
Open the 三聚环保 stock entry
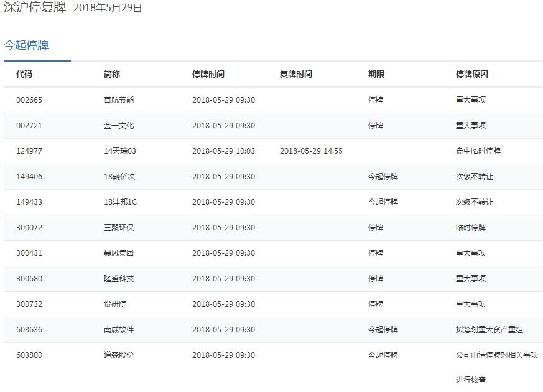pyautogui.click(x=119, y=228)
